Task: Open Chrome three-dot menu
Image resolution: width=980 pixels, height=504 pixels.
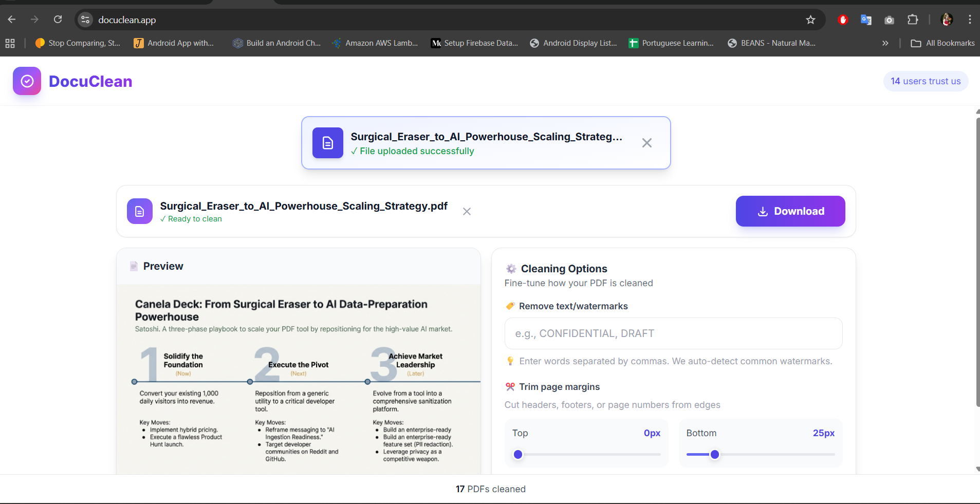Action: tap(970, 20)
